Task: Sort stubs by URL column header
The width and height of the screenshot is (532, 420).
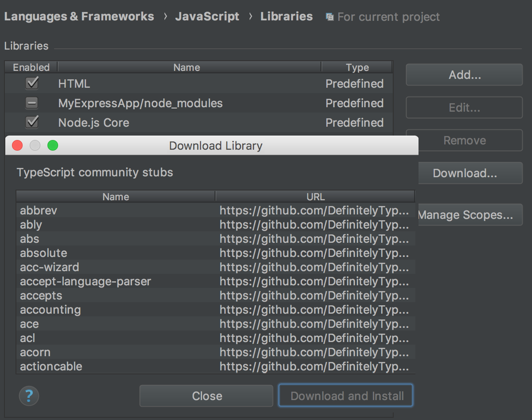Action: [x=315, y=197]
